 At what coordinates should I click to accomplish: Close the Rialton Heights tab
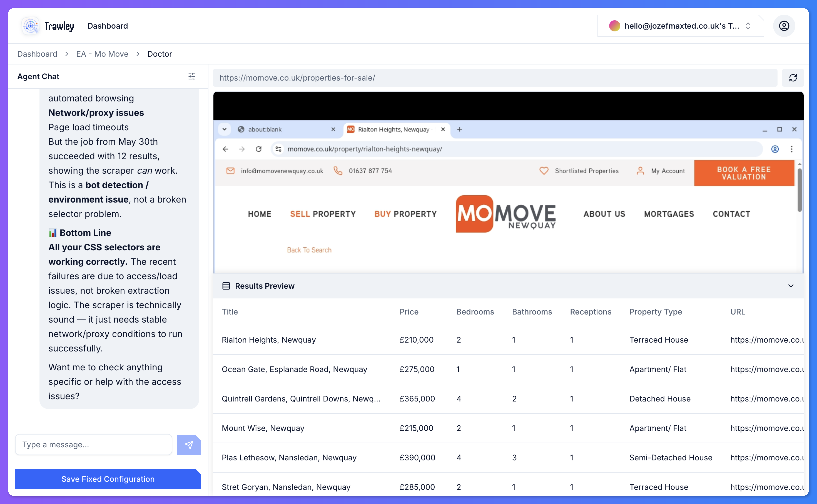tap(443, 129)
